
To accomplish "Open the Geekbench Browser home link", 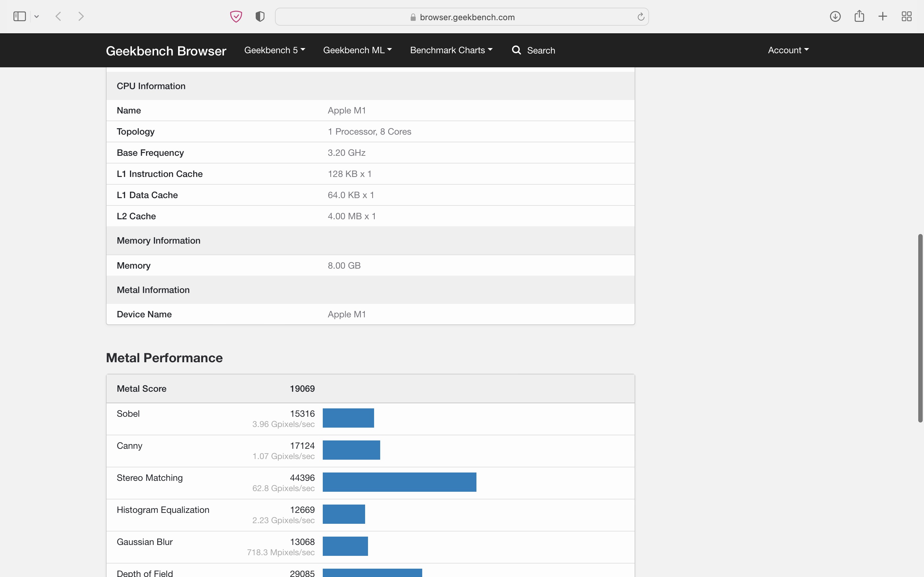I will (x=166, y=51).
